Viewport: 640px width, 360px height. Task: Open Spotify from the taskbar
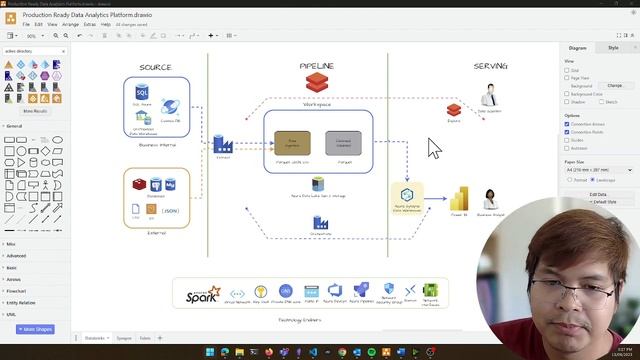click(371, 352)
